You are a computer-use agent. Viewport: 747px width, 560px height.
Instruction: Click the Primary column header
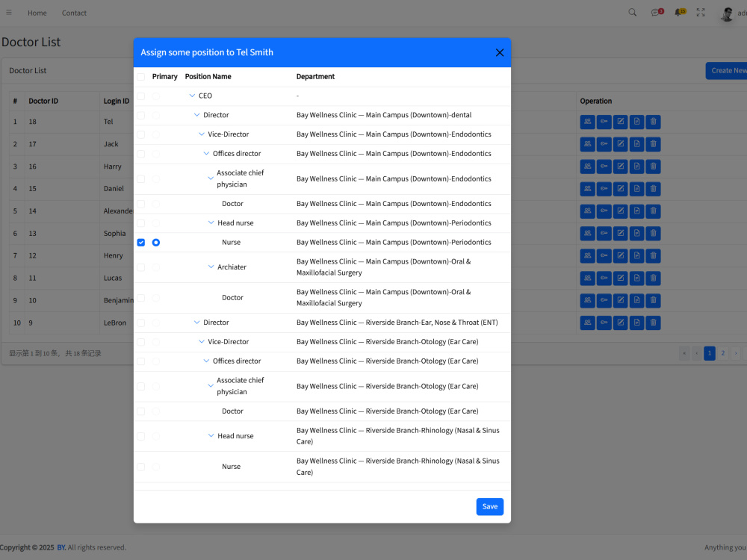pos(165,77)
